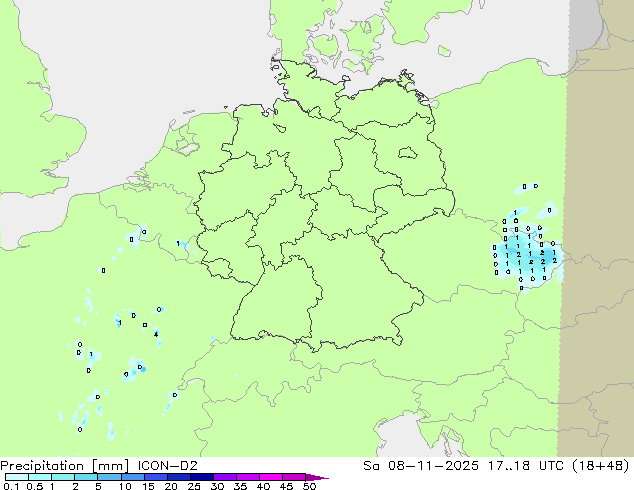This screenshot has width=634, height=490.
Task: Click the 5–10 mm legend color cell
Action: click(109, 477)
